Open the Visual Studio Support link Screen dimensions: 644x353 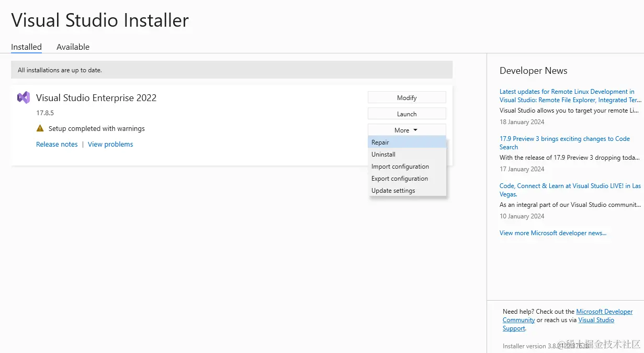(559, 324)
